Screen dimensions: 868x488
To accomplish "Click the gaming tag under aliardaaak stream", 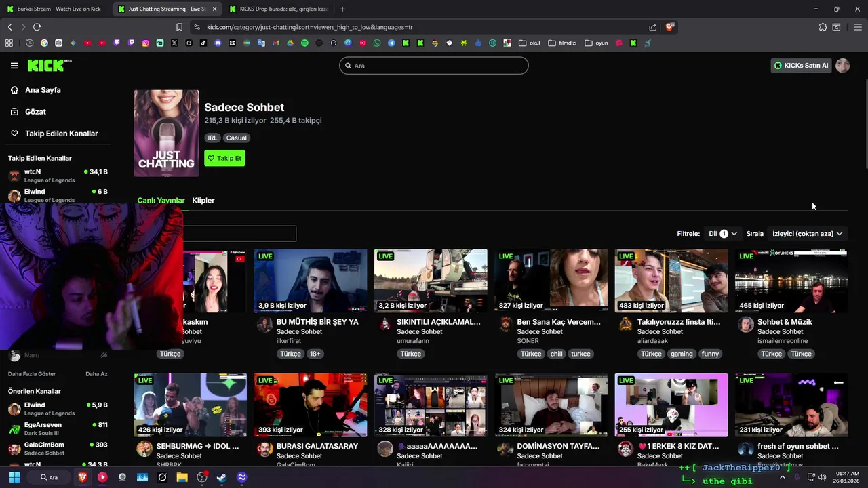I will [x=682, y=354].
